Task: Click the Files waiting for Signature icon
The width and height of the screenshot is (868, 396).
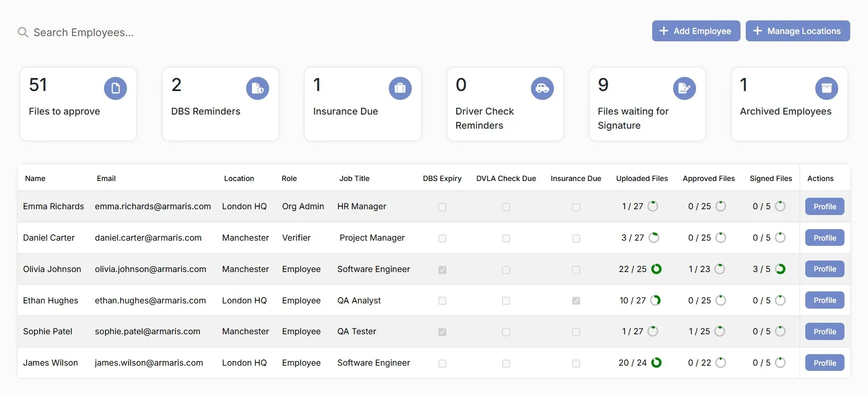Action: point(685,88)
